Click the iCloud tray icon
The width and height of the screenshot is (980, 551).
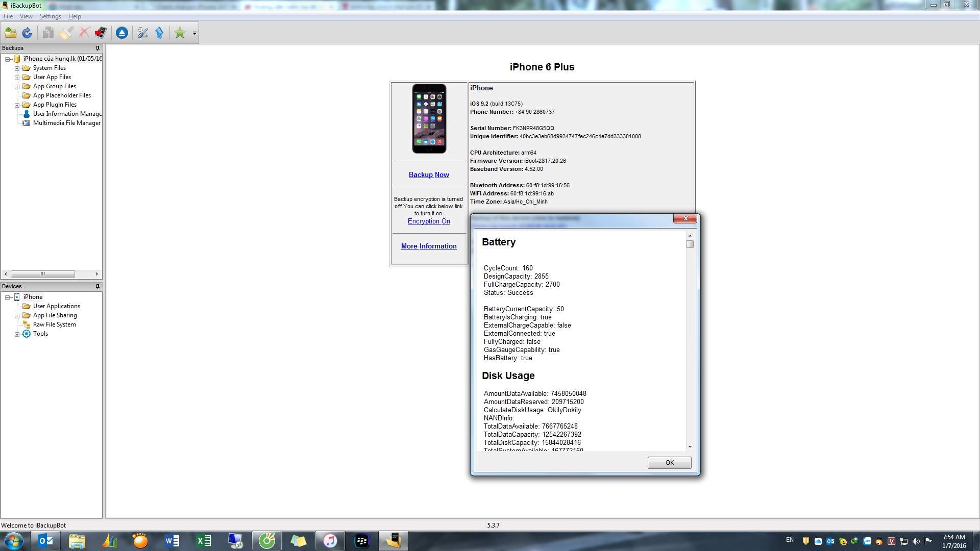pyautogui.click(x=818, y=541)
